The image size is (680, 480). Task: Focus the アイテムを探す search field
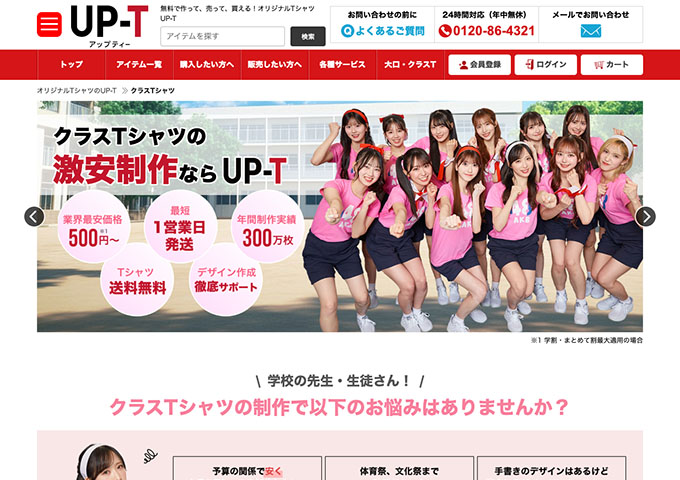tap(222, 36)
